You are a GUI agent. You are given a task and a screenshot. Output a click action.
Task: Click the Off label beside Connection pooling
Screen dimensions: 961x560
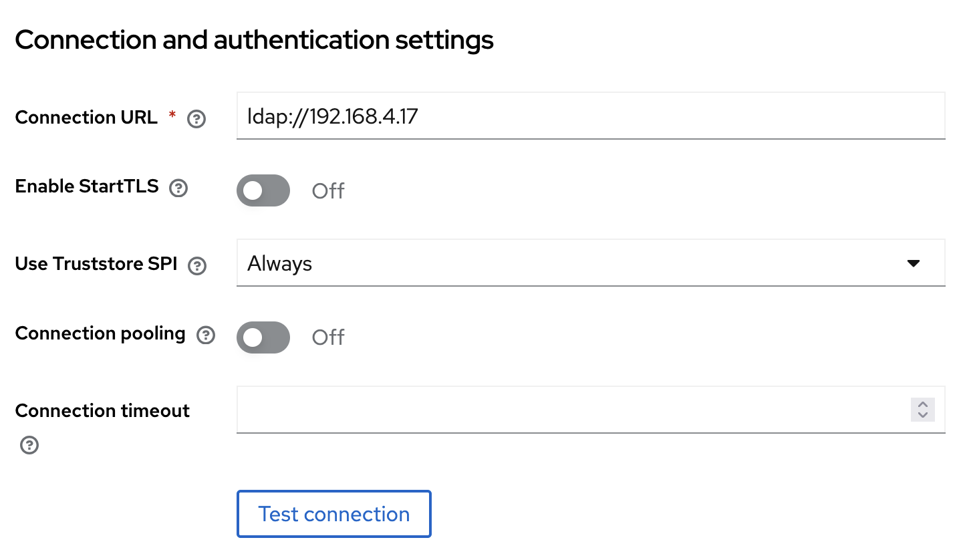(x=328, y=337)
